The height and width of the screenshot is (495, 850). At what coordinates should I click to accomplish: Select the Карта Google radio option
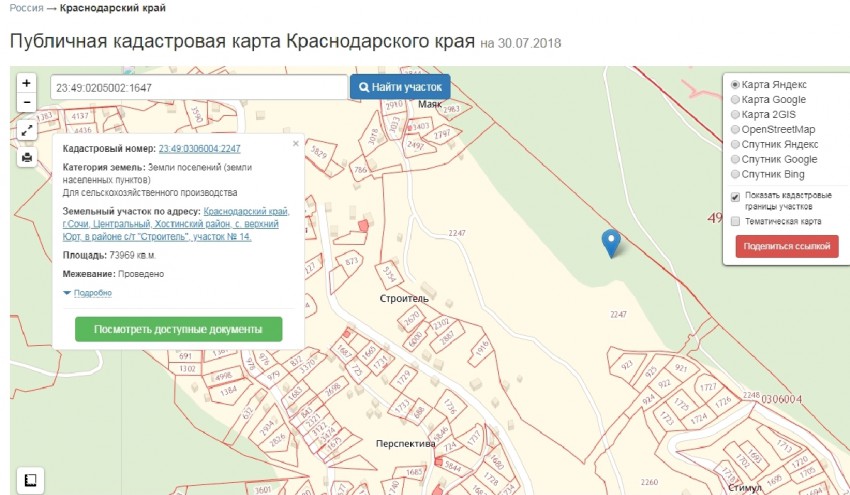coord(736,100)
